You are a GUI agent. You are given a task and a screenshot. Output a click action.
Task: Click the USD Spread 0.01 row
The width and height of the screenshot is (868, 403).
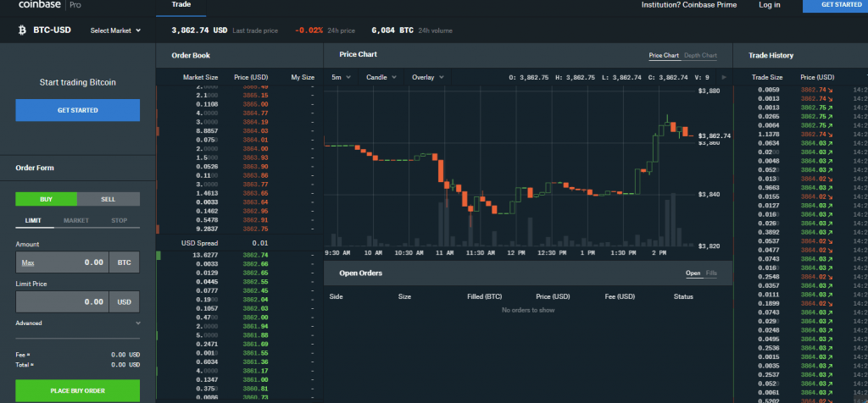tap(240, 243)
